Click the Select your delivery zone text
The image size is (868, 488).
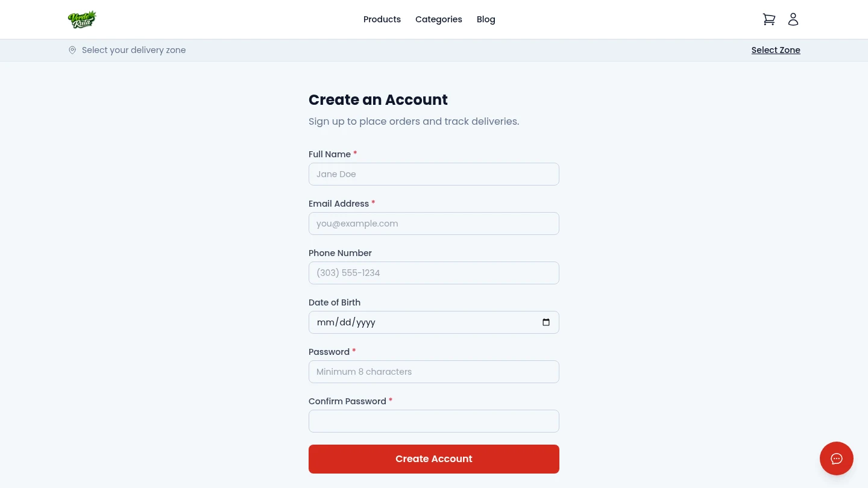(134, 50)
